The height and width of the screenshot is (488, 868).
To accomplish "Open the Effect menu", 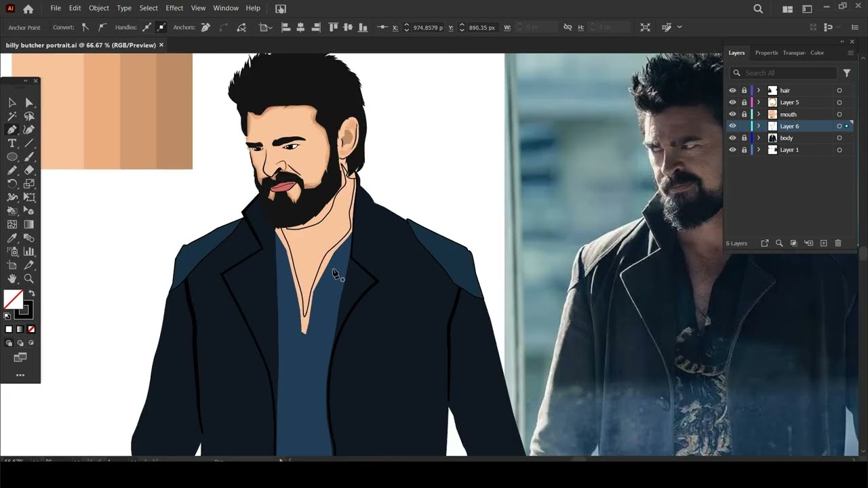I will point(174,8).
